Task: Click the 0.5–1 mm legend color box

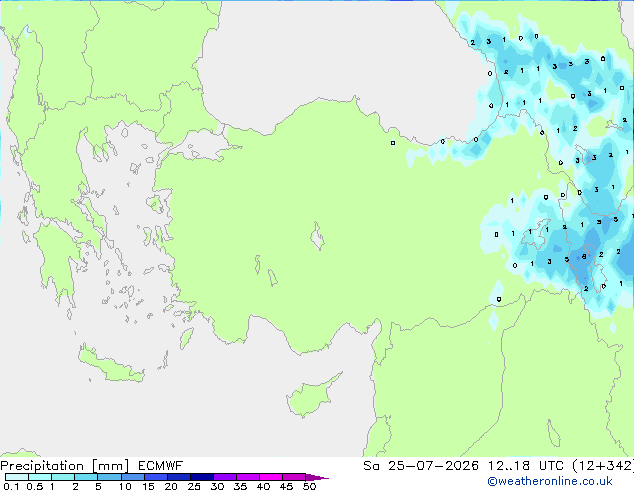Action: pos(40,477)
